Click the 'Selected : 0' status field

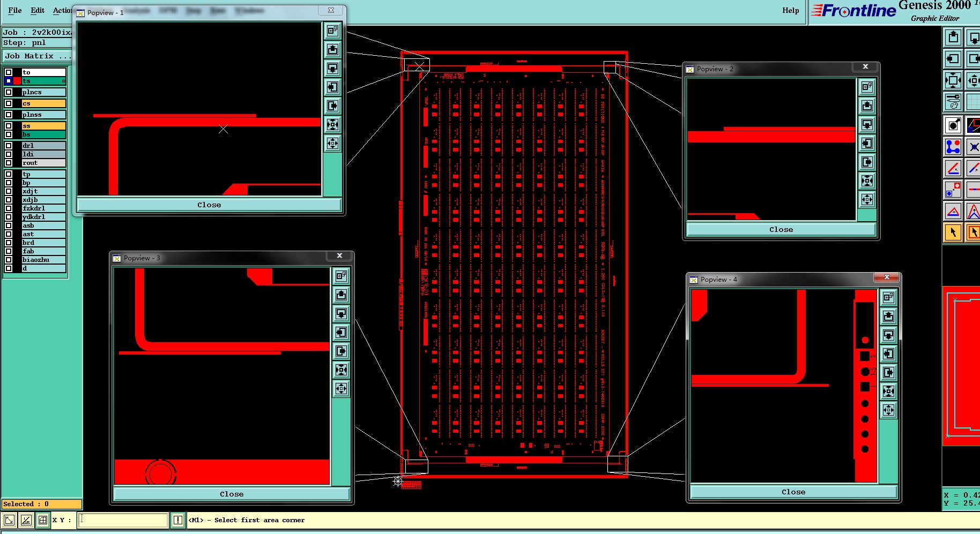[x=42, y=504]
